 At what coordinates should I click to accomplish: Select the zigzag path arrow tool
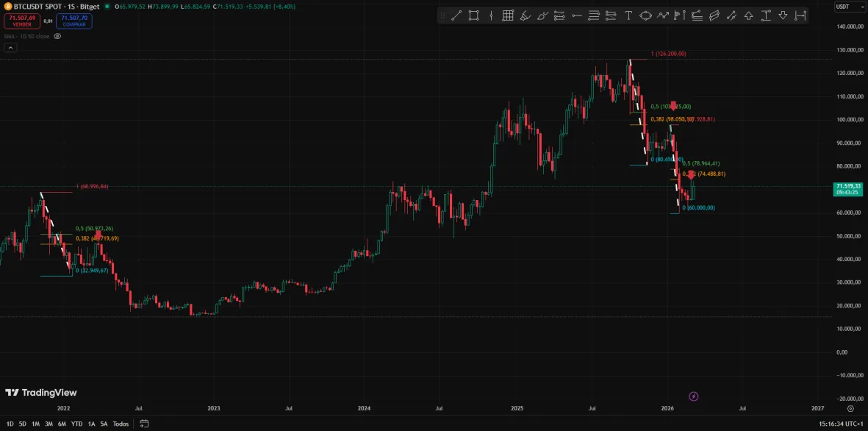[663, 15]
